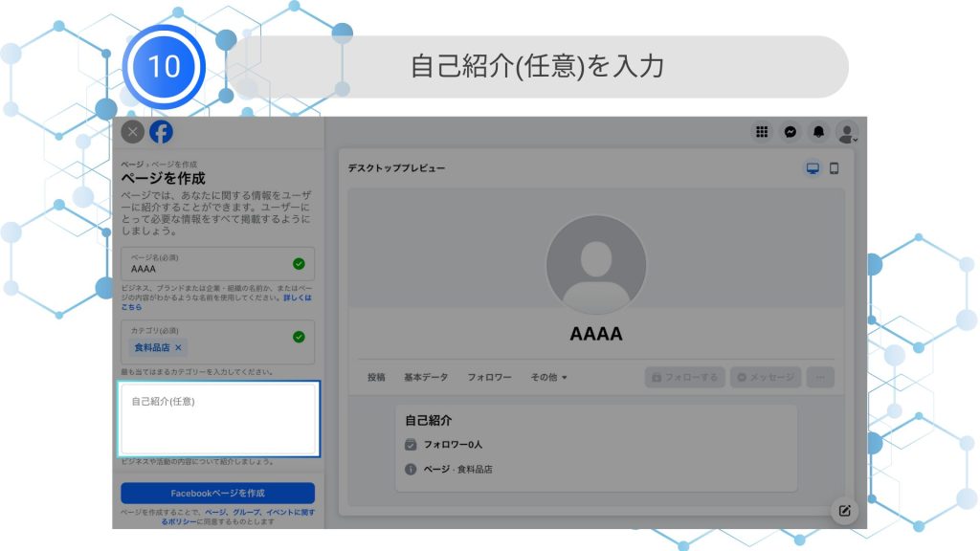
Task: Open Messenger from the top bar
Action: click(791, 132)
